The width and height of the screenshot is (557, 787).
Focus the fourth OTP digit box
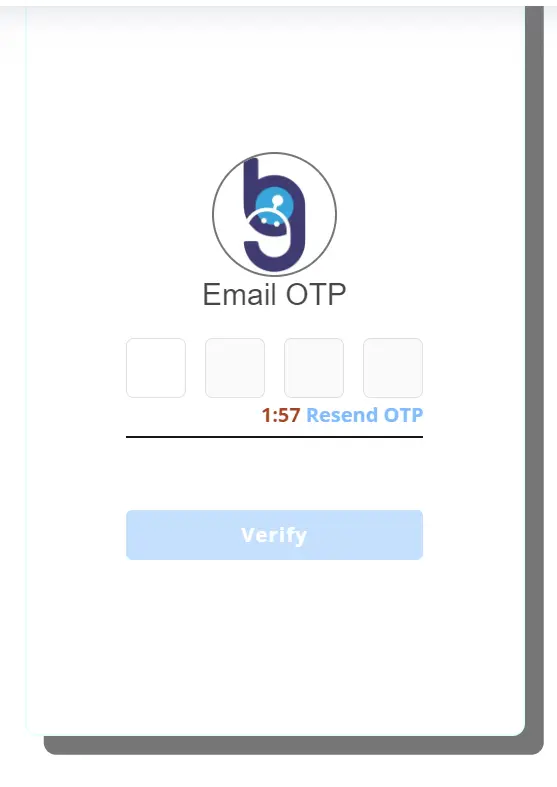click(x=393, y=368)
